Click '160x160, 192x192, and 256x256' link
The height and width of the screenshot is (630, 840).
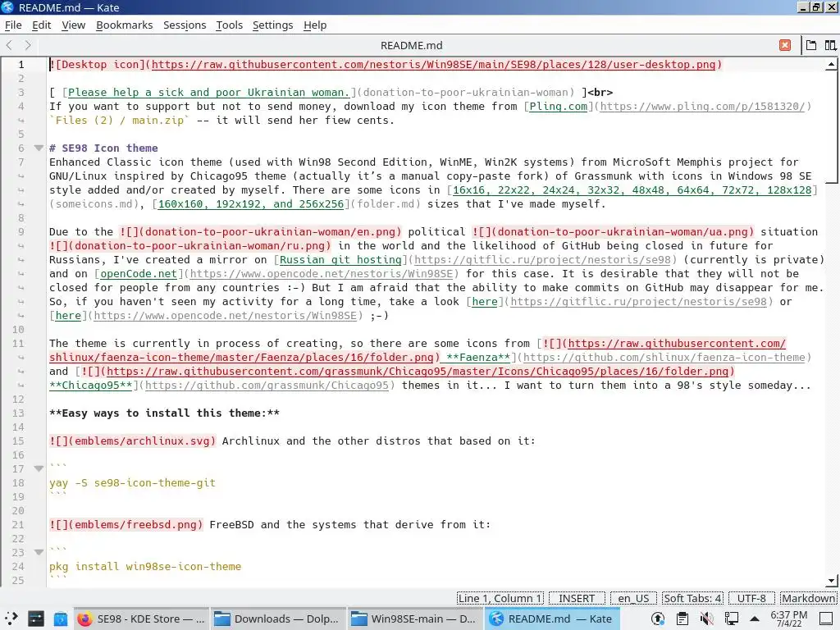[x=251, y=204]
